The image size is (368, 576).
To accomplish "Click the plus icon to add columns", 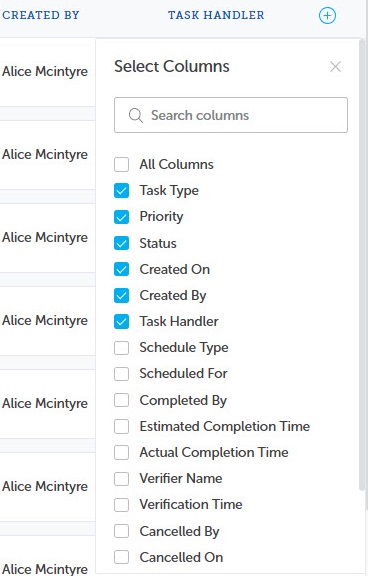I will tap(327, 16).
